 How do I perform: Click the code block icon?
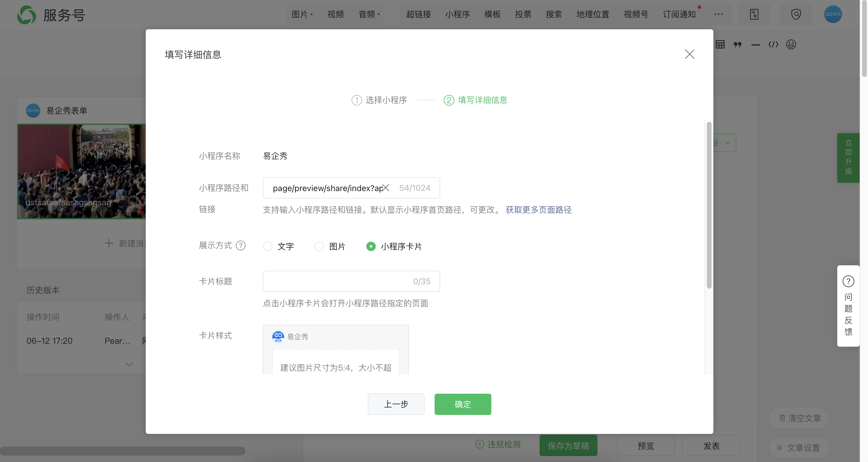773,44
